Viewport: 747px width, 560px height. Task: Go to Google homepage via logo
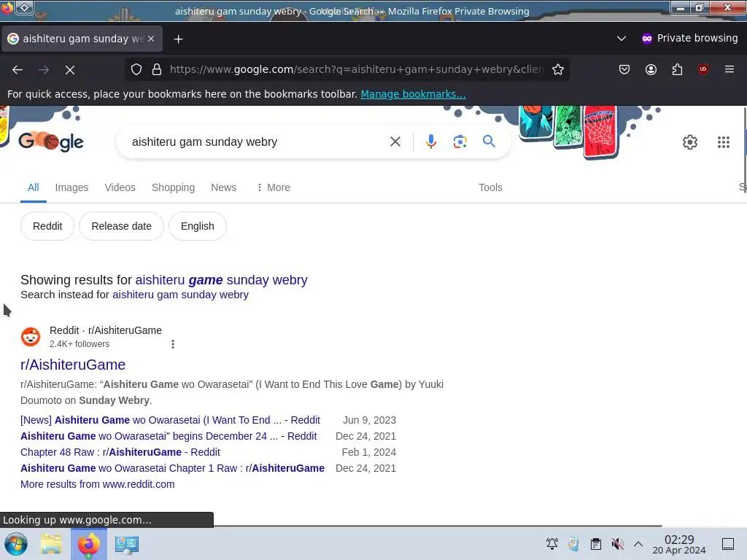(51, 141)
